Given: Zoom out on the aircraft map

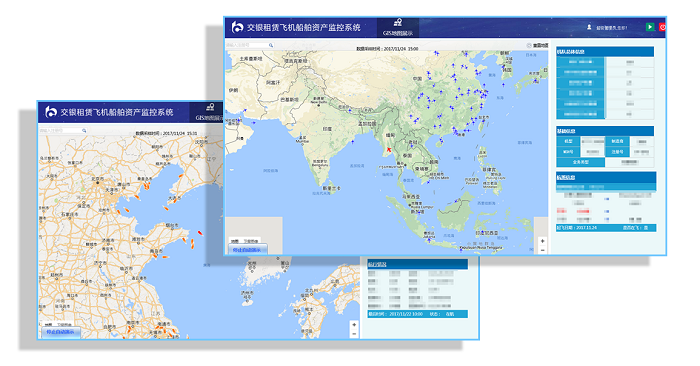Looking at the screenshot, I should (542, 250).
